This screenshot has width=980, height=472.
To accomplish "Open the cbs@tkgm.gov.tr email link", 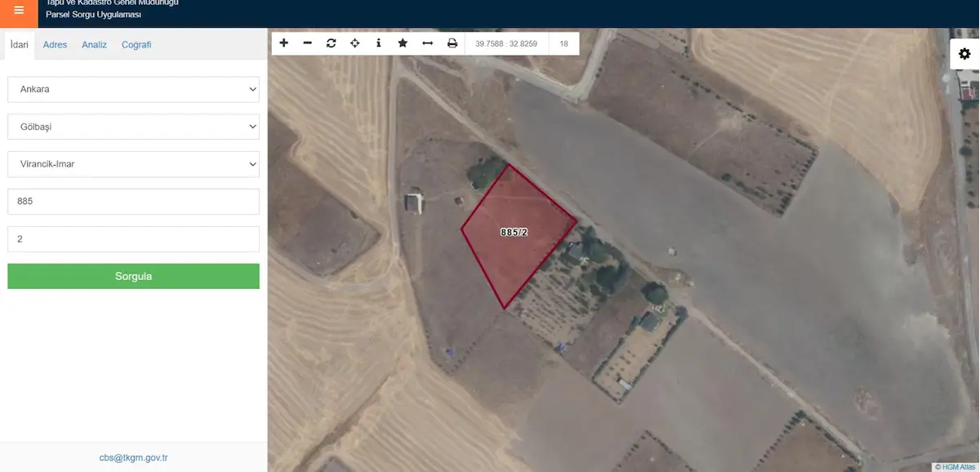I will point(133,458).
